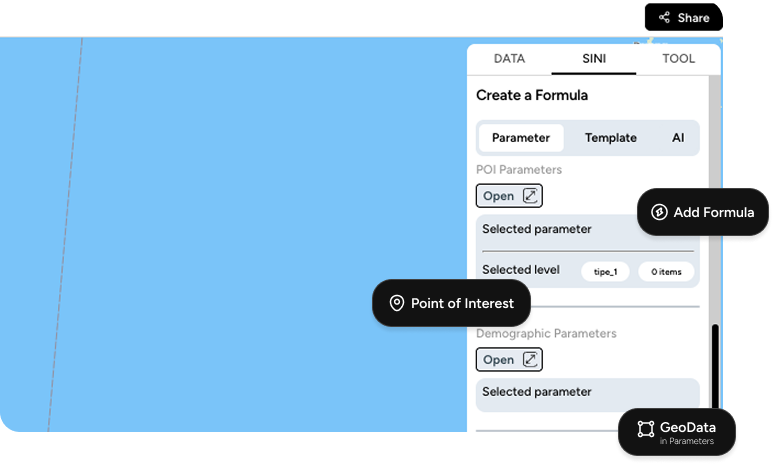Switch to the Template segment option

point(610,138)
